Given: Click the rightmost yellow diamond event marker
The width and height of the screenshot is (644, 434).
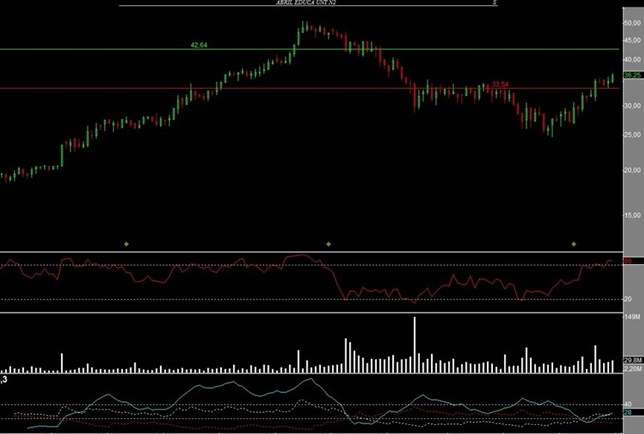Looking at the screenshot, I should pos(574,243).
